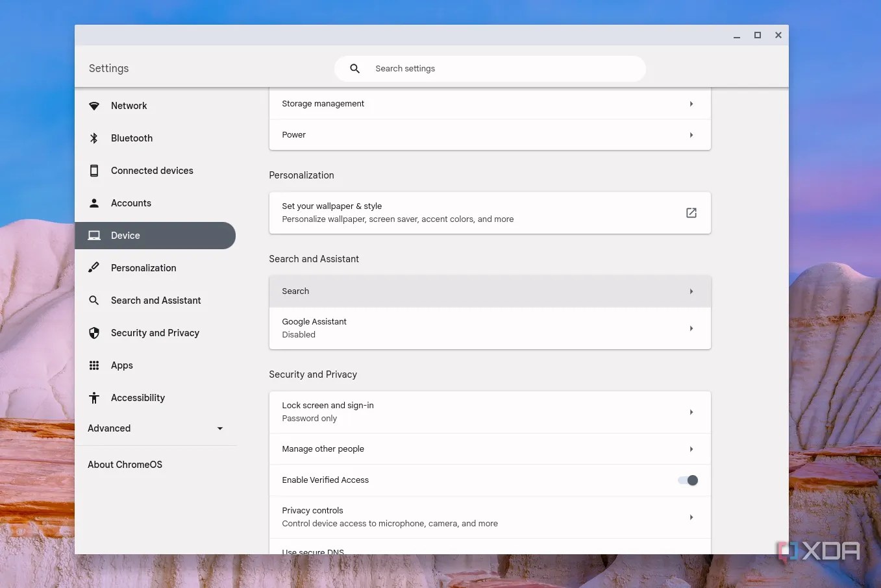
Task: Click the external link icon for wallpaper
Action: 691,213
